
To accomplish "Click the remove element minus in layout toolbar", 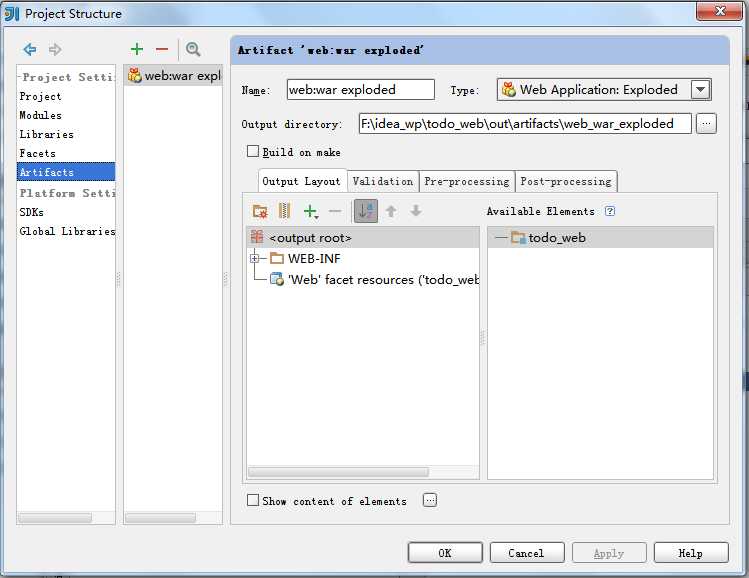I will point(335,211).
